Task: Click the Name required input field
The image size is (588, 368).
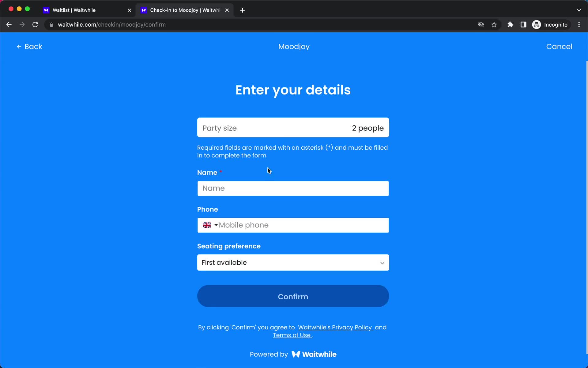Action: coord(293,188)
